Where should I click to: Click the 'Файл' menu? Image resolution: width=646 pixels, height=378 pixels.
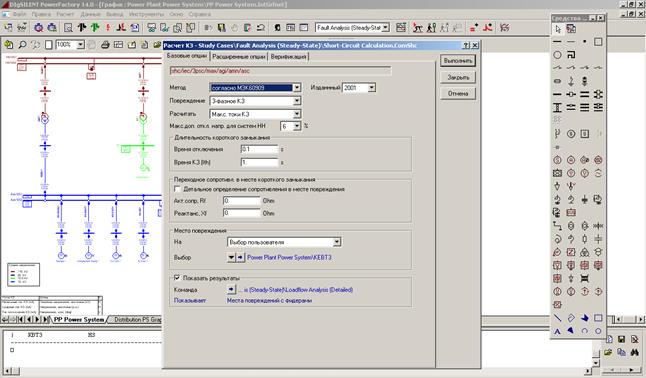[x=19, y=14]
